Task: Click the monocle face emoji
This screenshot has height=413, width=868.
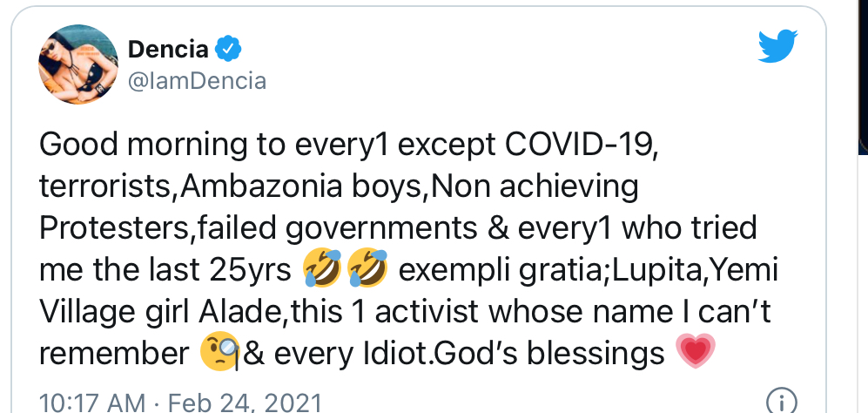Action: tap(219, 355)
